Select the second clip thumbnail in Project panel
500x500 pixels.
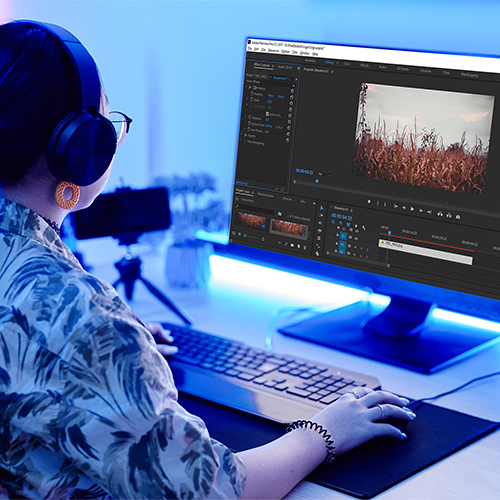[289, 228]
